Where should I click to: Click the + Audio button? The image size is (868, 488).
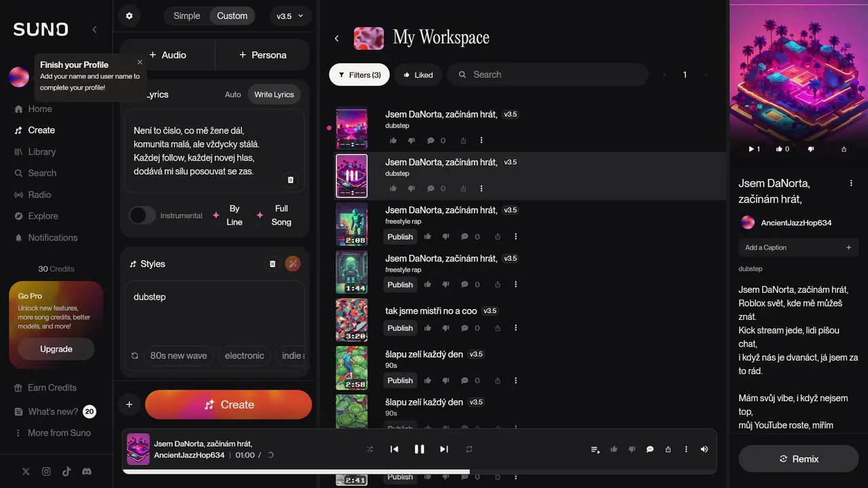coord(167,55)
